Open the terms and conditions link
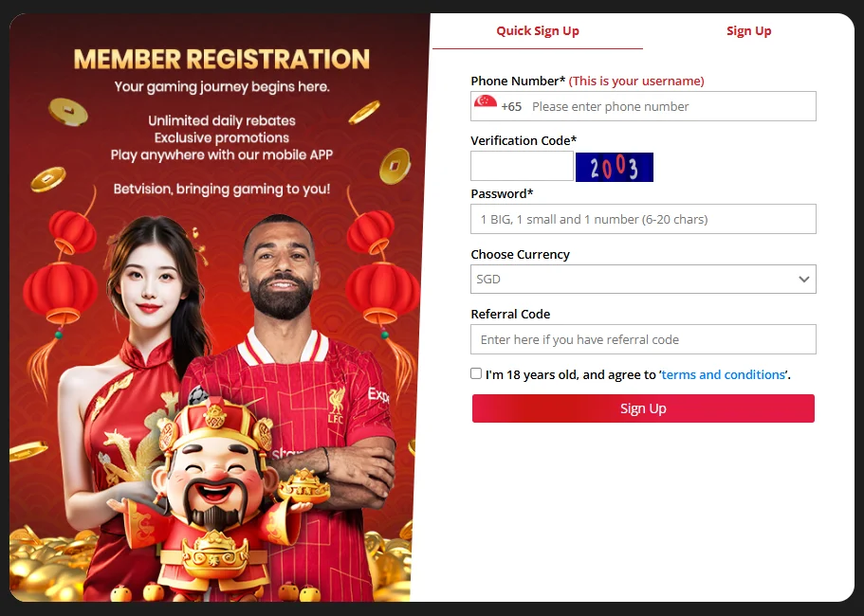Image resolution: width=864 pixels, height=616 pixels. (x=724, y=375)
